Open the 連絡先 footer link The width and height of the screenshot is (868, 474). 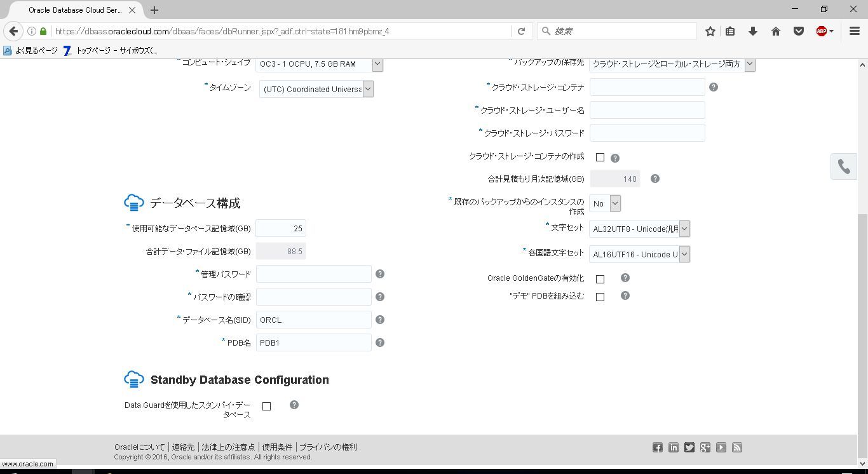click(183, 447)
